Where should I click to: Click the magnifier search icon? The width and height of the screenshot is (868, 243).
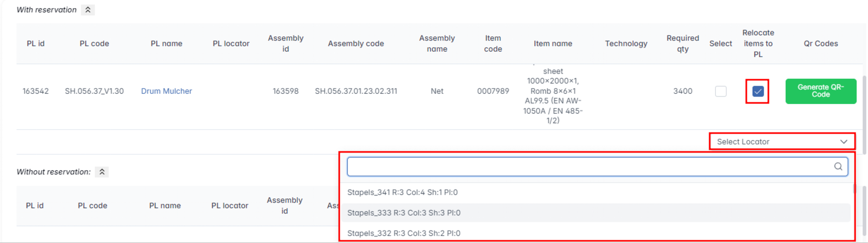838,166
